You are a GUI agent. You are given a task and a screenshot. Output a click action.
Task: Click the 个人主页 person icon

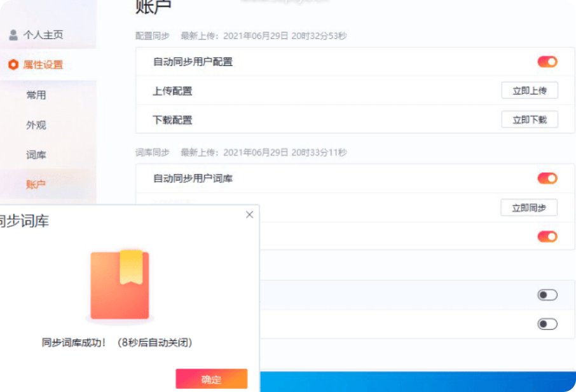click(13, 35)
